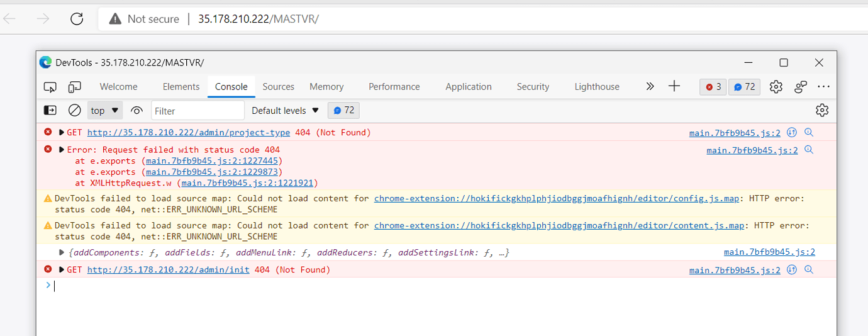Activate the inspect element picker icon
Screen dimensions: 868x336
50,87
